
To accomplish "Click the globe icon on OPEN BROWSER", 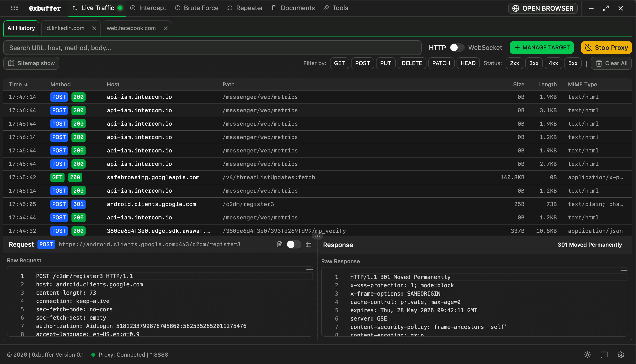I will coord(516,8).
